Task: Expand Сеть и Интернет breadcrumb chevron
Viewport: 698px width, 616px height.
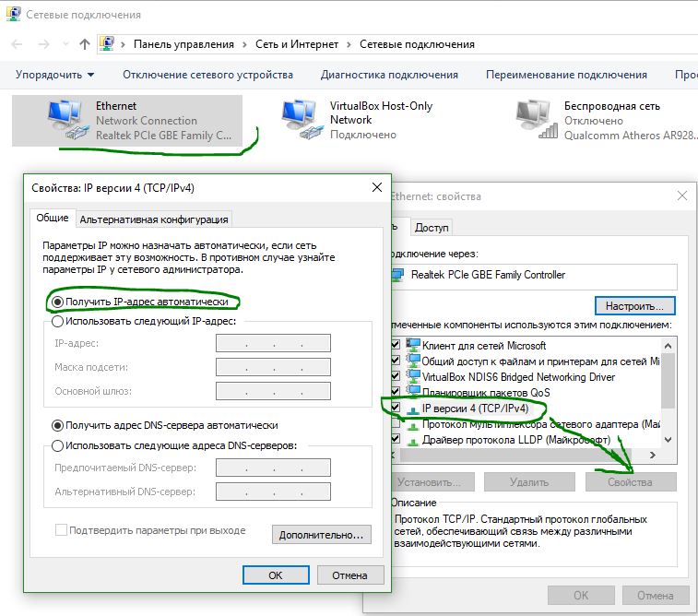Action: (x=349, y=44)
